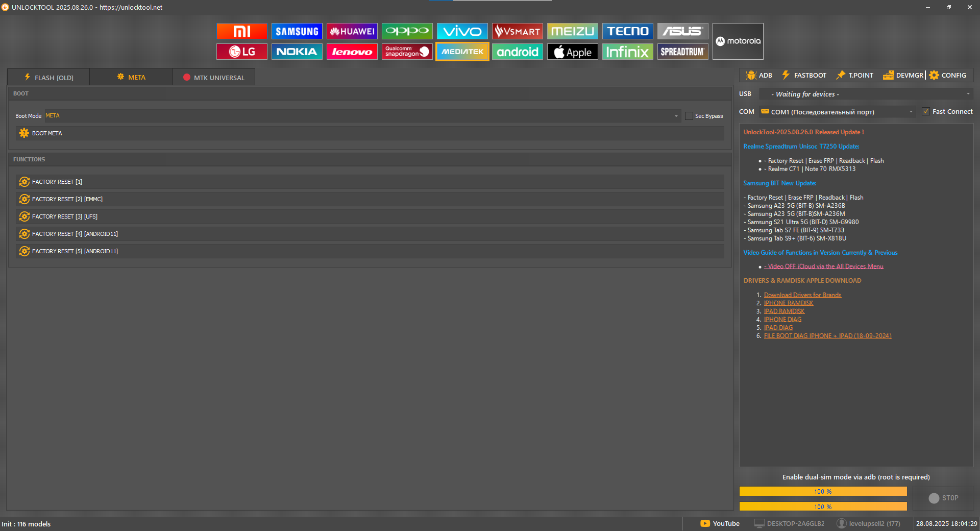Select the Xiaomi Mi brand icon
Viewport: 980px width, 531px height.
(241, 31)
